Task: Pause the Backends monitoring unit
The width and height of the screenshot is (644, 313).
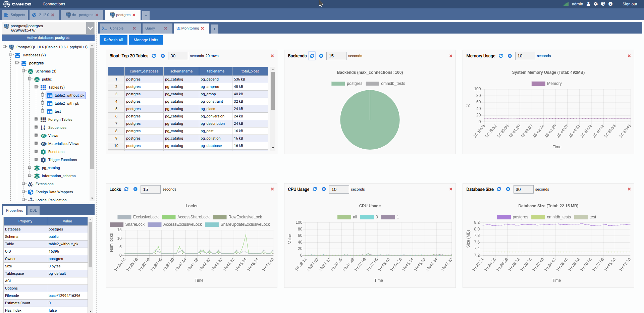Action: click(x=321, y=56)
